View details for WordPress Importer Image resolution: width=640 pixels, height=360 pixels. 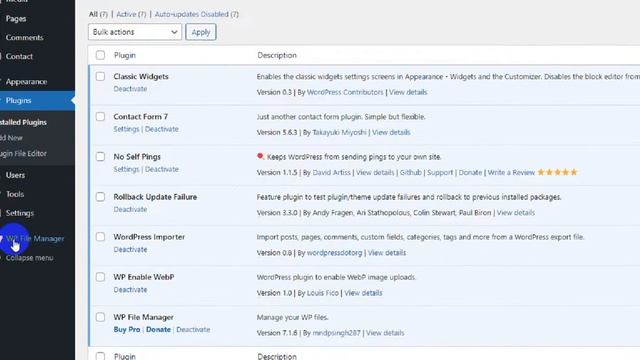387,253
